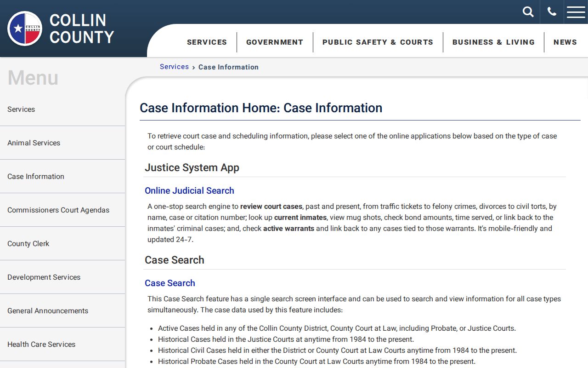Image resolution: width=588 pixels, height=368 pixels.
Task: Open the Services navigation menu
Action: [207, 42]
